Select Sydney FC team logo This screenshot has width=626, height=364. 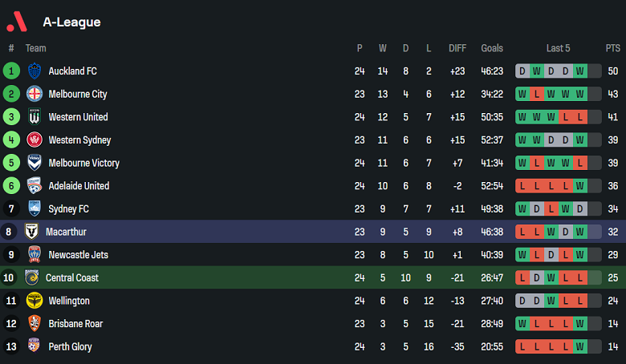click(35, 208)
